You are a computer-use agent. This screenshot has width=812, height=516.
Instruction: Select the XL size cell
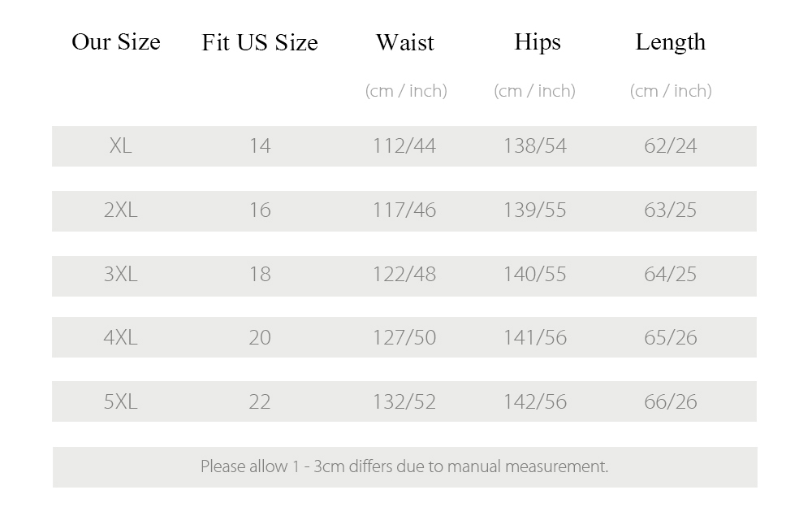[121, 145]
